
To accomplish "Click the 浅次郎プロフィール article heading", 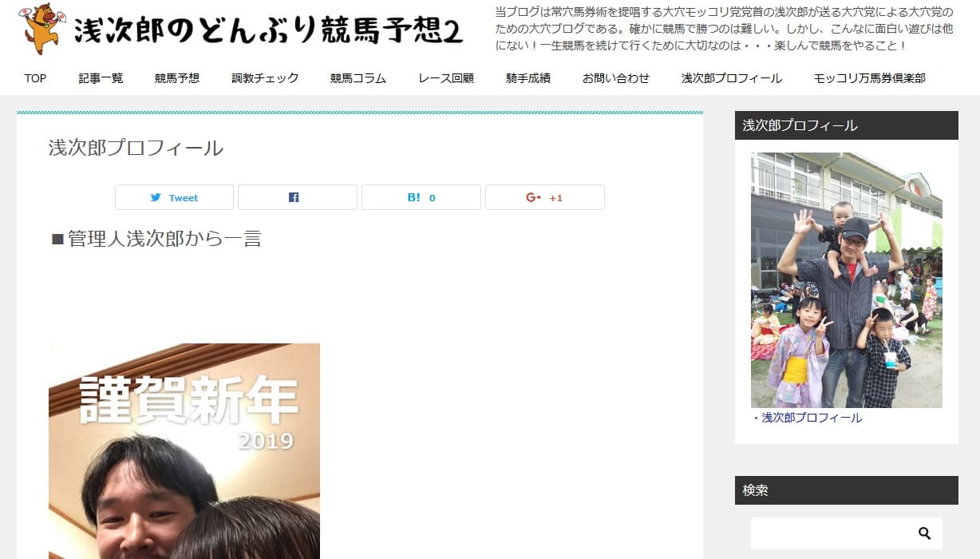I will pyautogui.click(x=136, y=148).
